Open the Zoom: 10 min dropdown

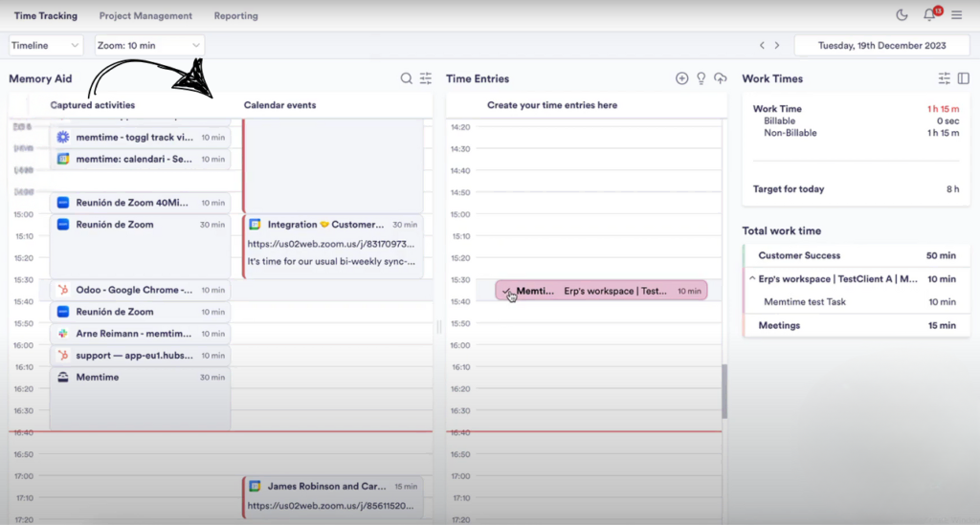149,45
